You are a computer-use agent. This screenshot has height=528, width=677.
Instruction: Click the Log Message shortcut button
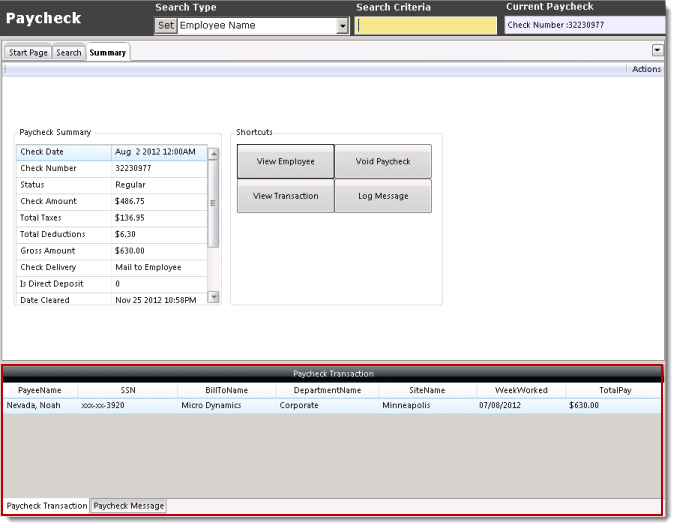[x=383, y=196]
